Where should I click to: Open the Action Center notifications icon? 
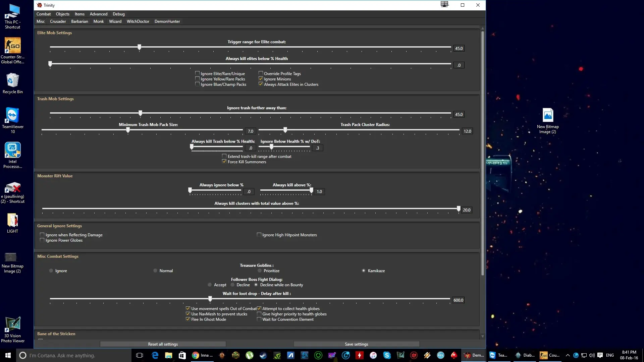coord(600,355)
